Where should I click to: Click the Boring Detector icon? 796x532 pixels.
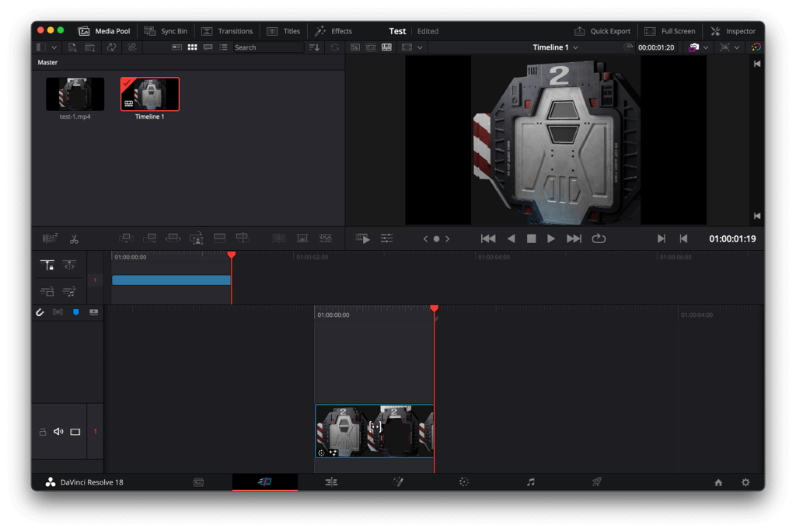tap(50, 239)
